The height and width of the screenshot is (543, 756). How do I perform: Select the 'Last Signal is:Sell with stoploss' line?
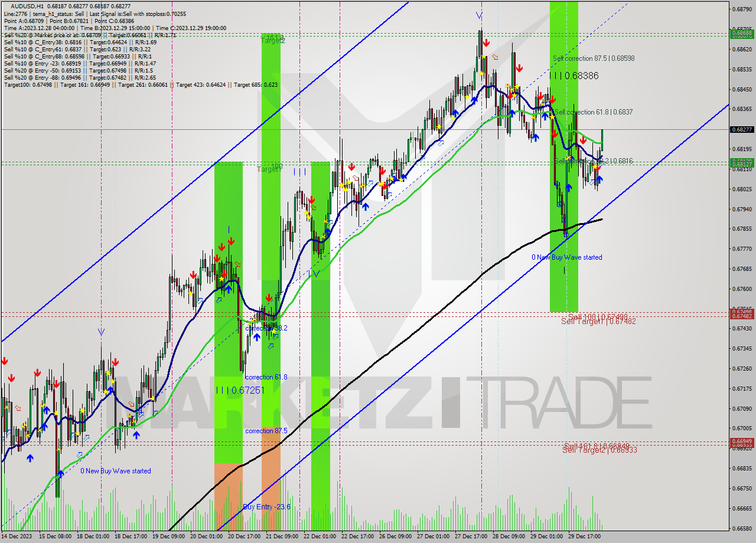click(x=138, y=13)
